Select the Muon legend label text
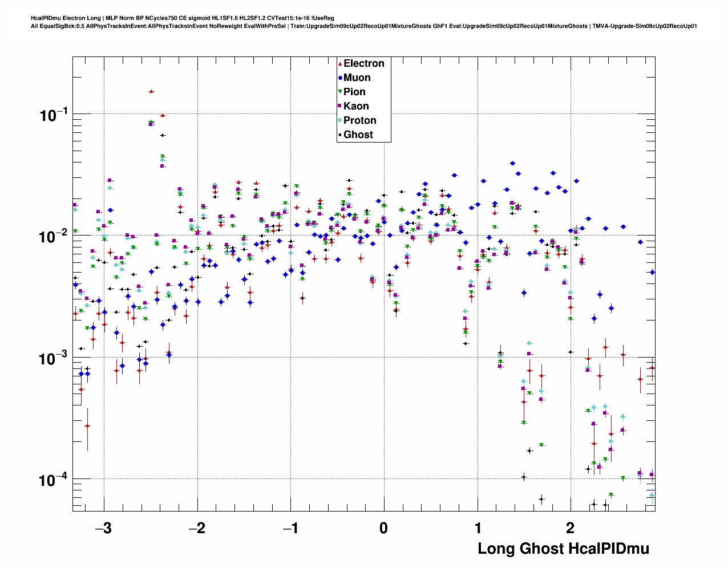This screenshot has width=728, height=568. (x=357, y=78)
